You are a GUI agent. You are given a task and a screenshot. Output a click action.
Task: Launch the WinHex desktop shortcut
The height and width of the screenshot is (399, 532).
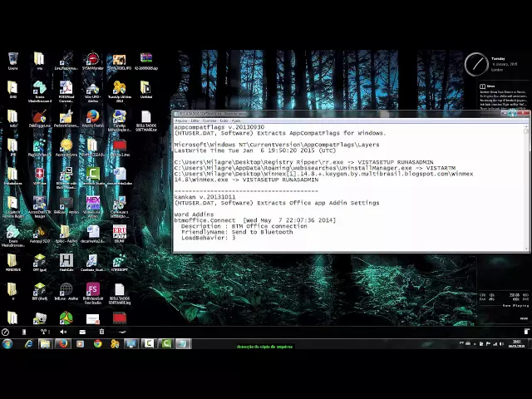point(92,207)
